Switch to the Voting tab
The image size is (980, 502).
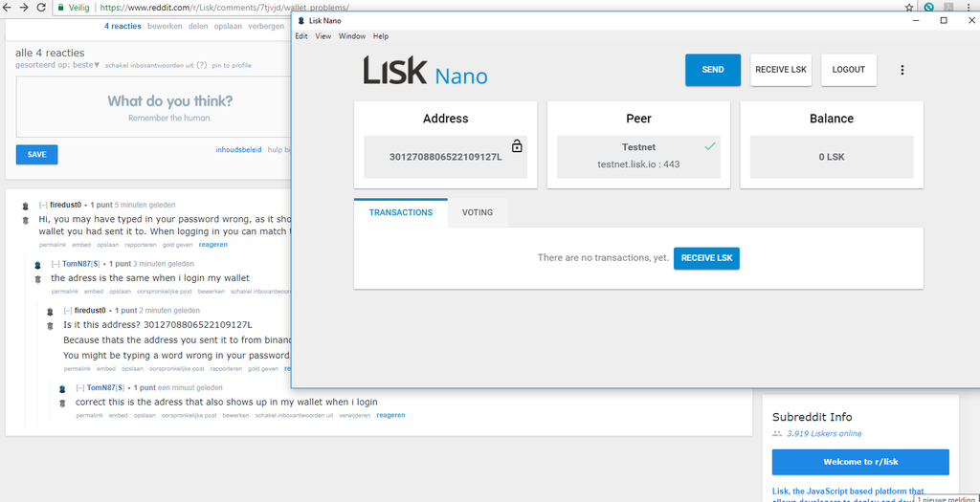click(478, 212)
